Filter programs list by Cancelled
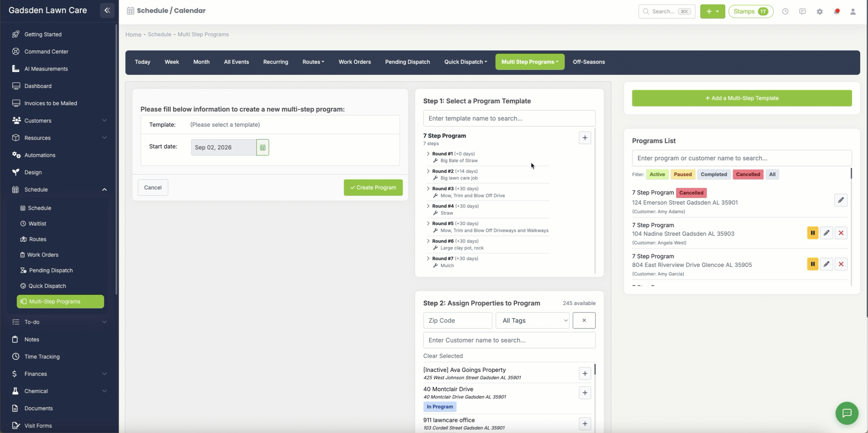The height and width of the screenshot is (433, 868). point(748,174)
